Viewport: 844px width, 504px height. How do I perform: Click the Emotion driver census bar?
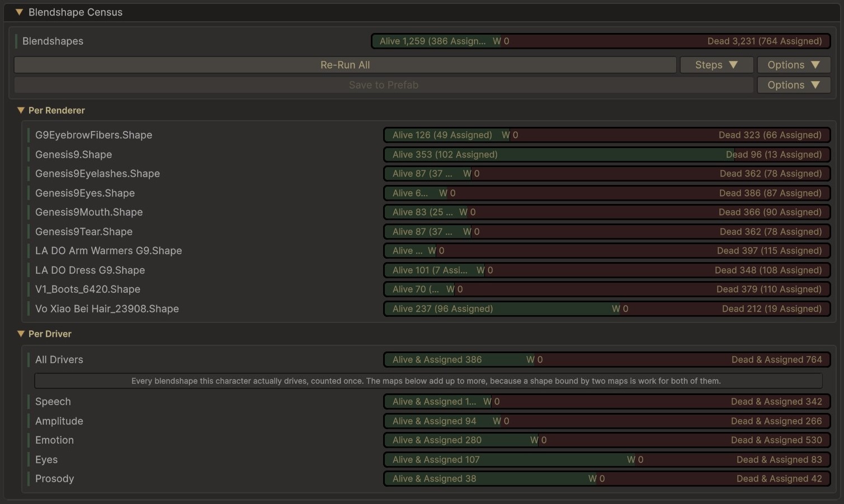607,440
